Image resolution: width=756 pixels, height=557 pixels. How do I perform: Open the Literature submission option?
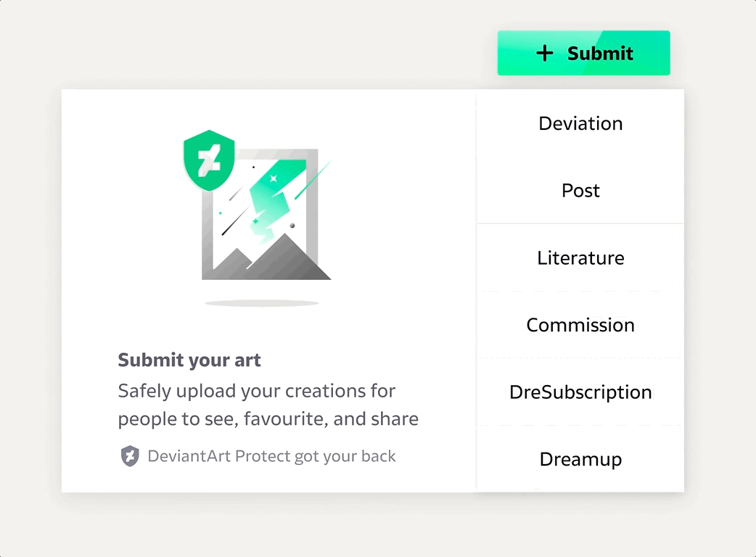(x=580, y=258)
